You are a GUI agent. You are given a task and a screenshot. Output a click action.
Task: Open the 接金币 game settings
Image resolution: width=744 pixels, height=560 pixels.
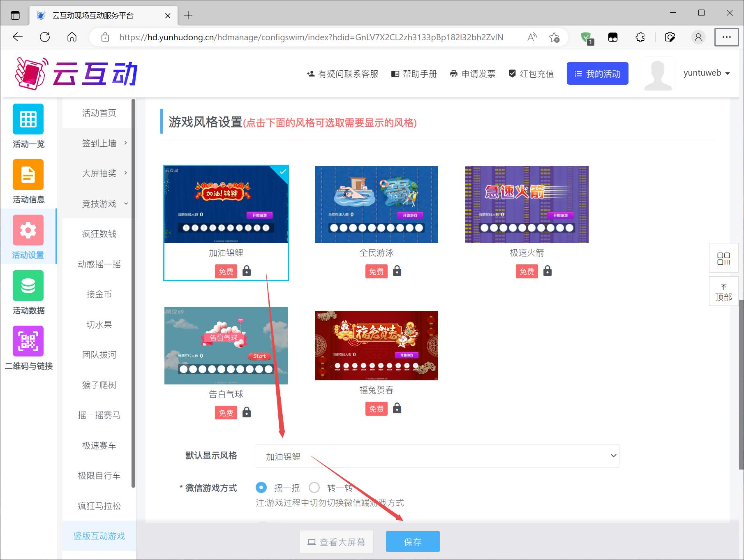[99, 294]
